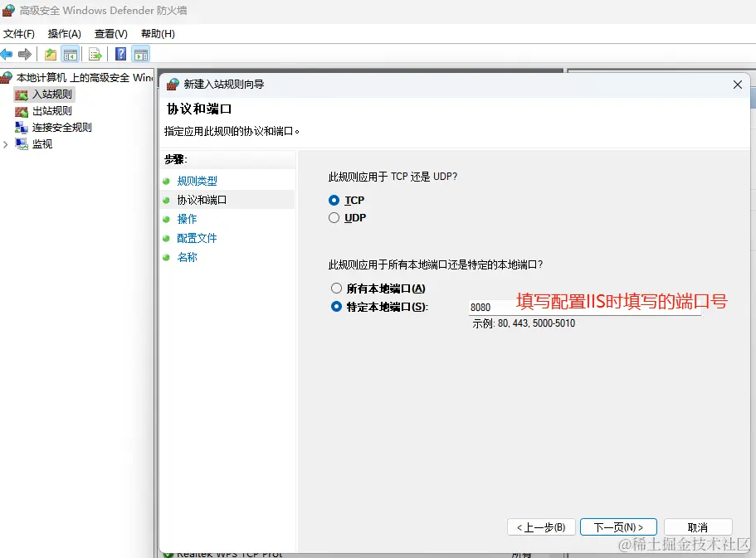Viewport: 756px width, 558px height.
Task: Click the Cancel (取消) button
Action: pyautogui.click(x=698, y=527)
